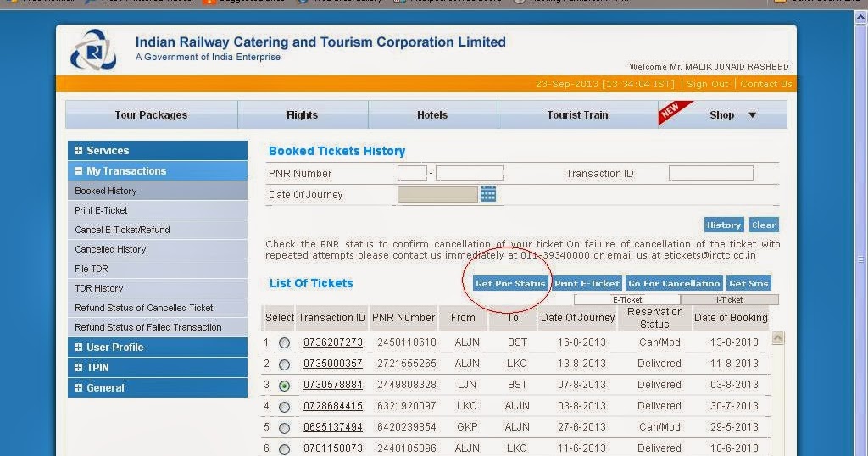Click PNR number 2450110618

tap(407, 342)
